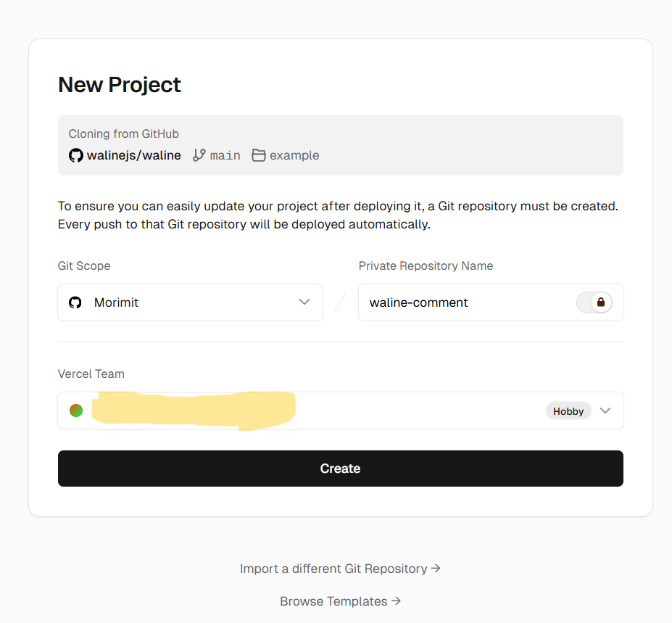Focus the waline-comment repository name field
672x623 pixels.
coord(464,302)
